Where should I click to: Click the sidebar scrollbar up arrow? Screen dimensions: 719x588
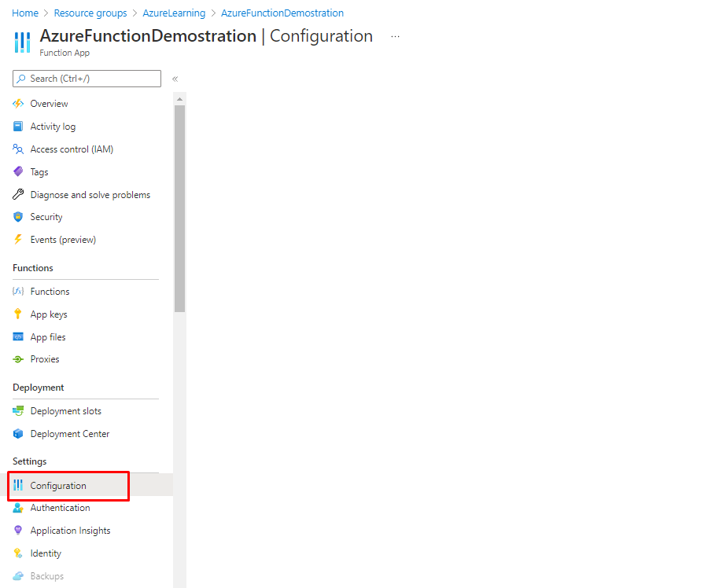coord(179,99)
